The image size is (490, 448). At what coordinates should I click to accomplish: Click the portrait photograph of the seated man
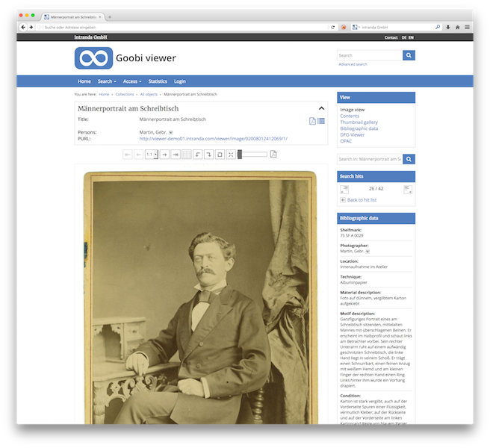point(201,298)
